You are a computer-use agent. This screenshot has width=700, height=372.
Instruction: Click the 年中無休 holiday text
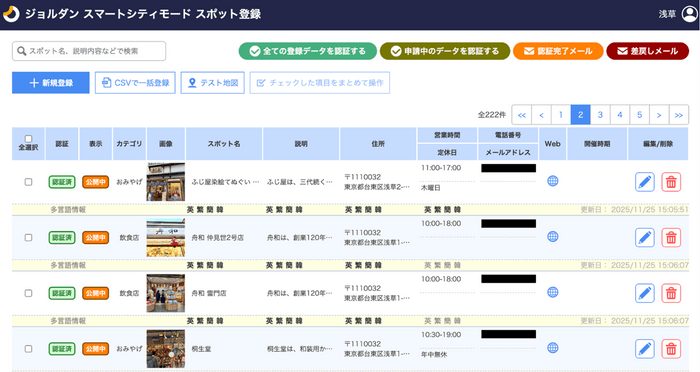(434, 355)
